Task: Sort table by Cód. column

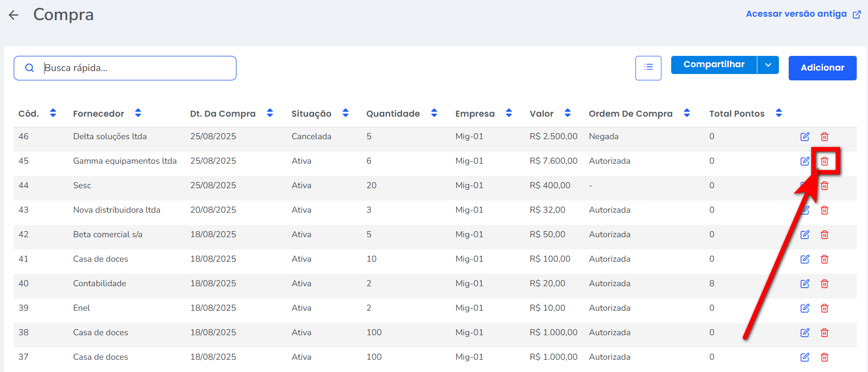Action: coord(53,113)
